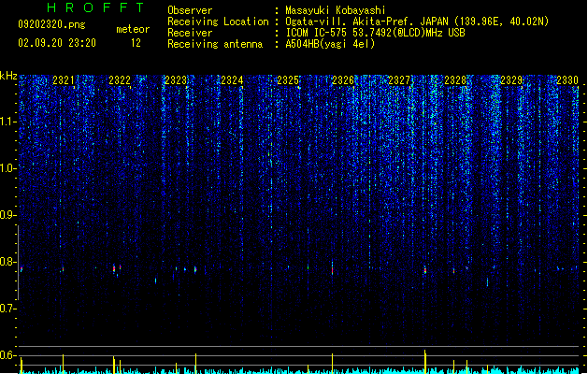Click the time marker 2327
Image resolution: width=588 pixels, height=374 pixels.
tap(399, 80)
